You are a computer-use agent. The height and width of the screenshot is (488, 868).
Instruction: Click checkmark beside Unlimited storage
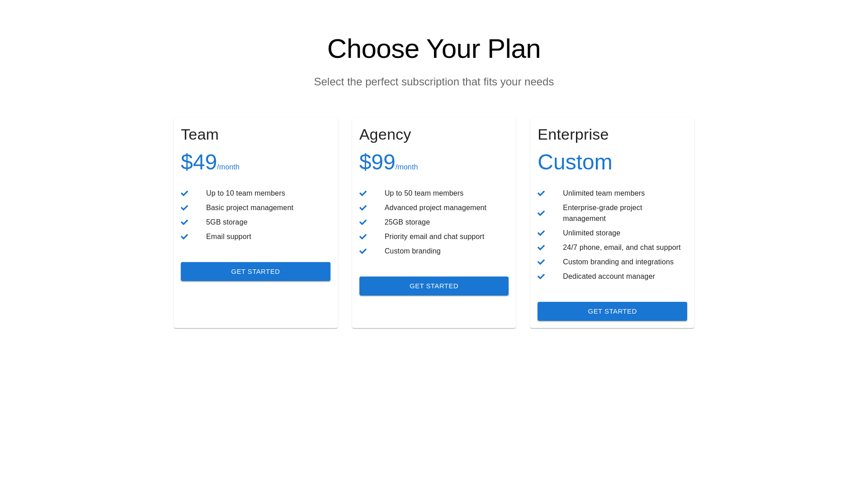[x=541, y=233]
